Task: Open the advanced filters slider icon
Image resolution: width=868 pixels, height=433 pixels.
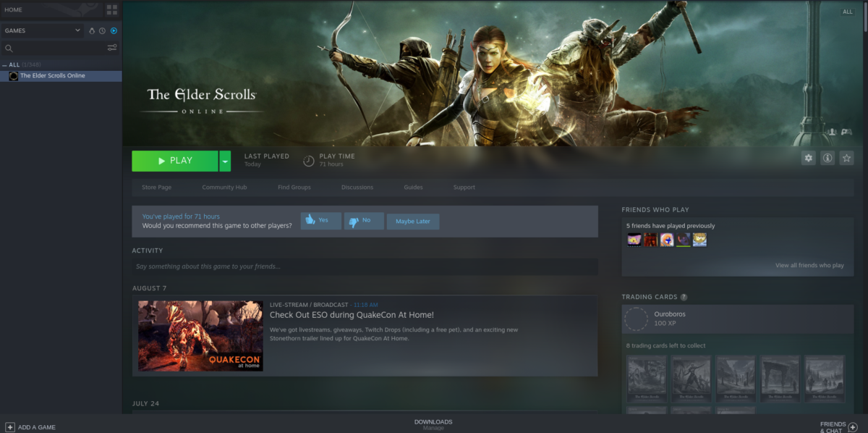Action: pyautogui.click(x=112, y=49)
